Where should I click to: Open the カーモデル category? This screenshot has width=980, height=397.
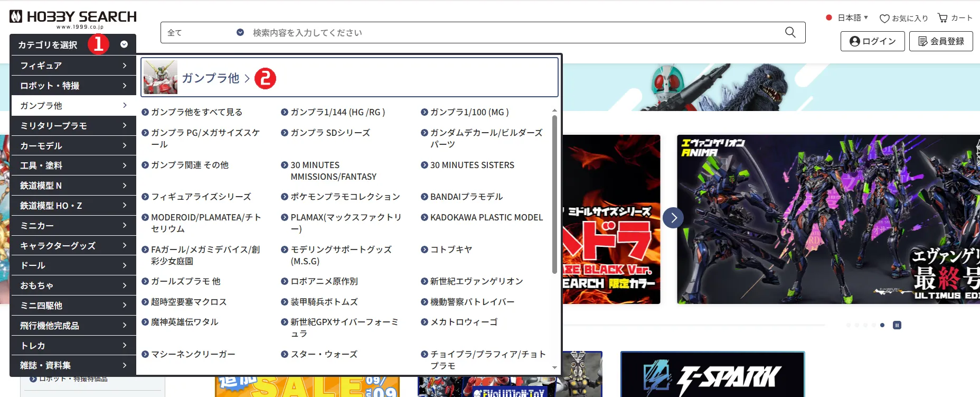(73, 145)
